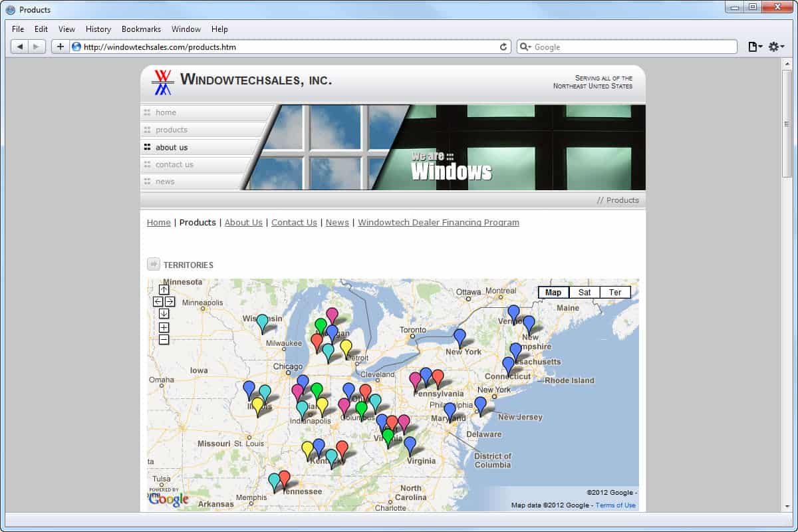This screenshot has height=532, width=798.
Task: Switch the map to Sat view
Action: pos(585,293)
